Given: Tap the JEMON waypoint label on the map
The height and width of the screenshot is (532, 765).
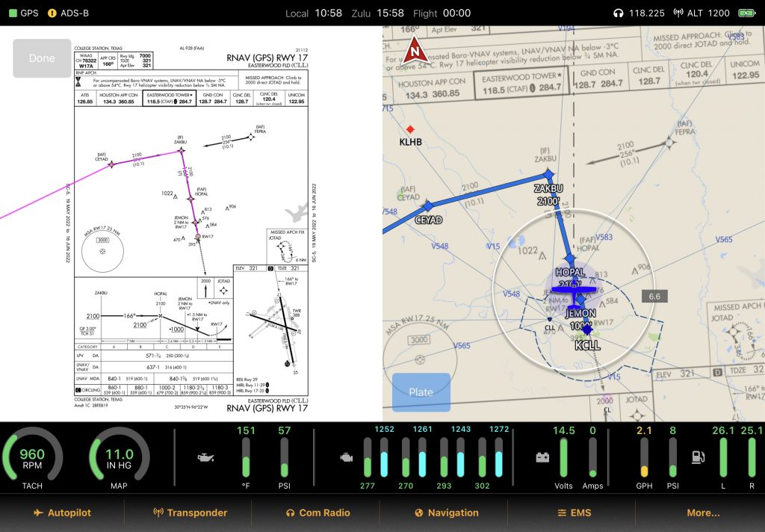Looking at the screenshot, I should pos(580,313).
